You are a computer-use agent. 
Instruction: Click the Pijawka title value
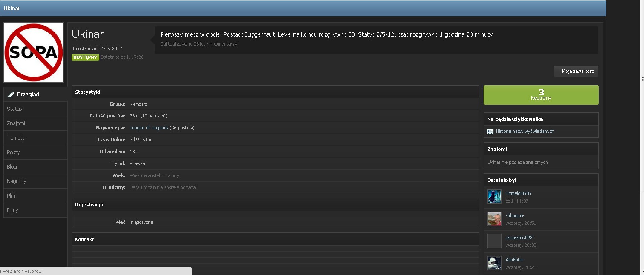[x=137, y=163]
